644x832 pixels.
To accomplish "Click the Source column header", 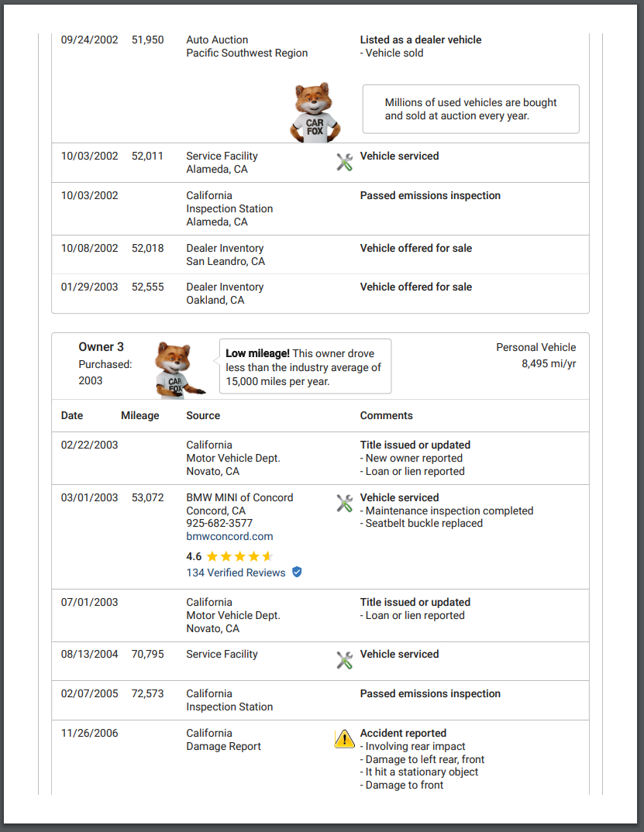I will click(x=203, y=416).
